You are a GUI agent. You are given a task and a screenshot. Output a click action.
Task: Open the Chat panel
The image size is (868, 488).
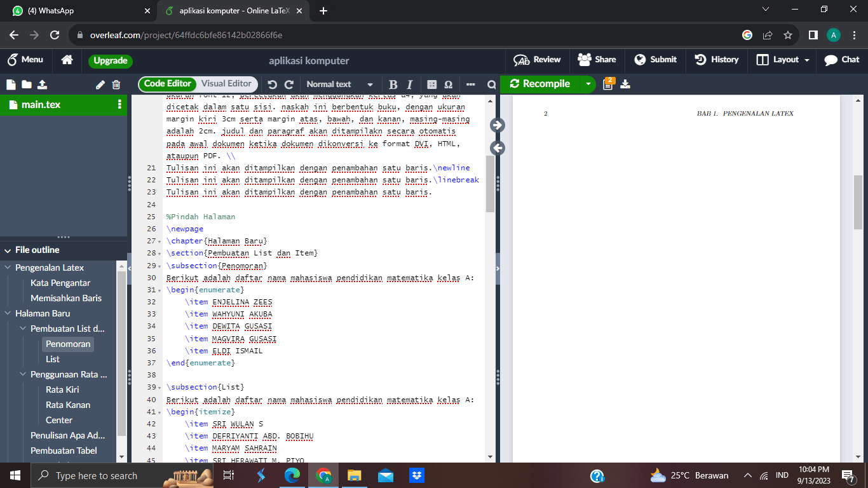(841, 60)
